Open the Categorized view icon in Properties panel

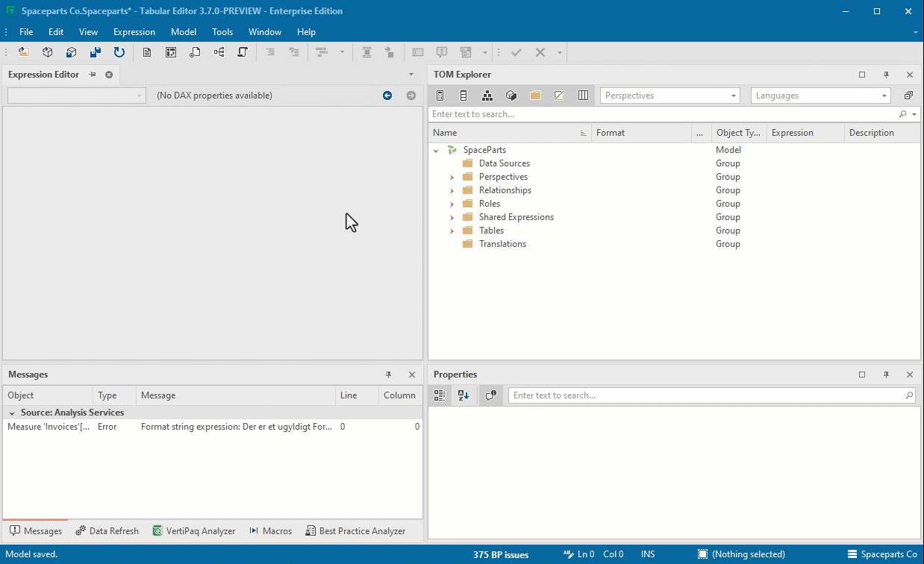tap(440, 395)
